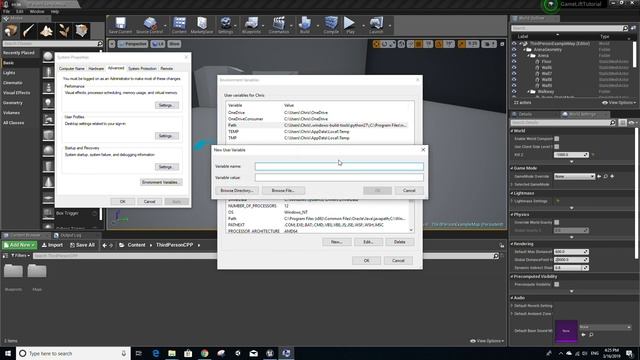Toggle Override World Gravity checkbox
The width and height of the screenshot is (640, 360).
coord(556,222)
